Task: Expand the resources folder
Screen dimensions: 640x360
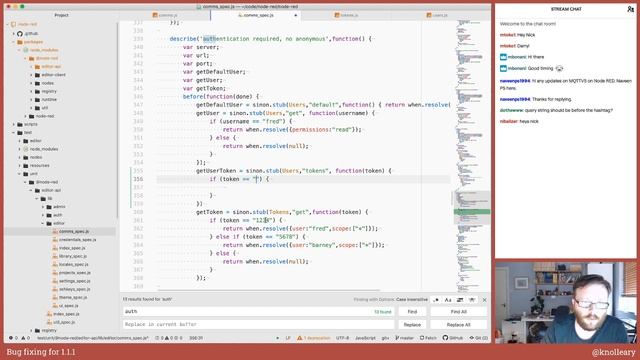Action: pyautogui.click(x=19, y=165)
